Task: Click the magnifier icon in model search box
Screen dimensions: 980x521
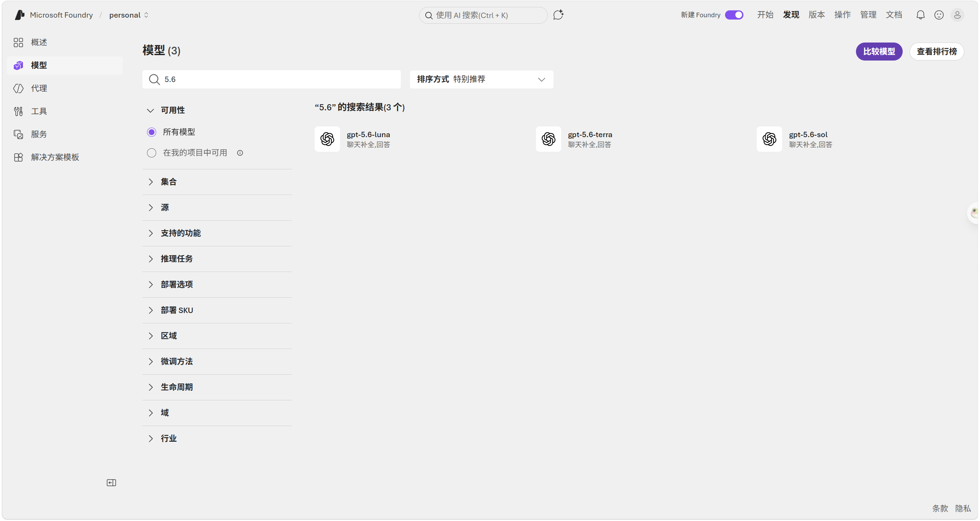Action: pos(154,79)
